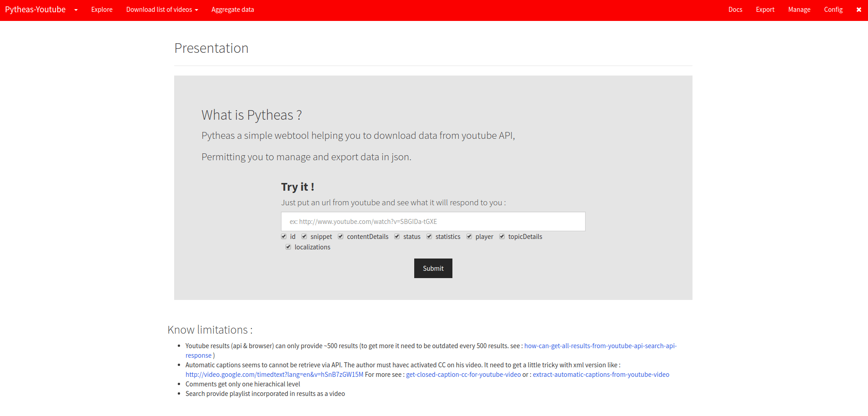
Task: Click the Submit button
Action: (433, 269)
